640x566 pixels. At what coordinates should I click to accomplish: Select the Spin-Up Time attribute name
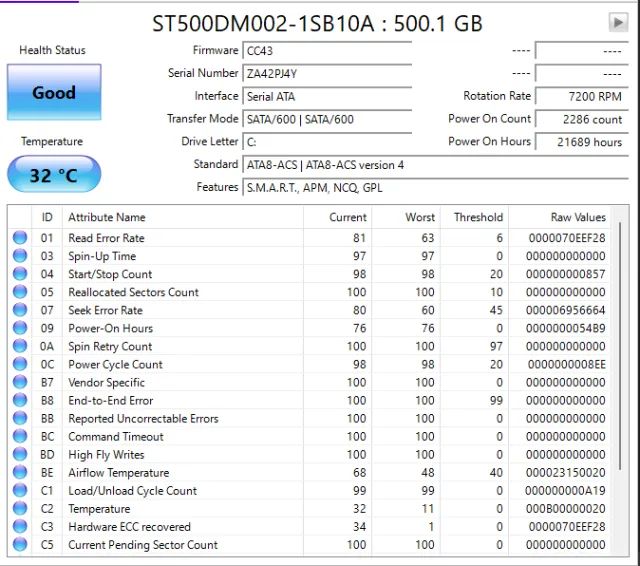(x=102, y=256)
